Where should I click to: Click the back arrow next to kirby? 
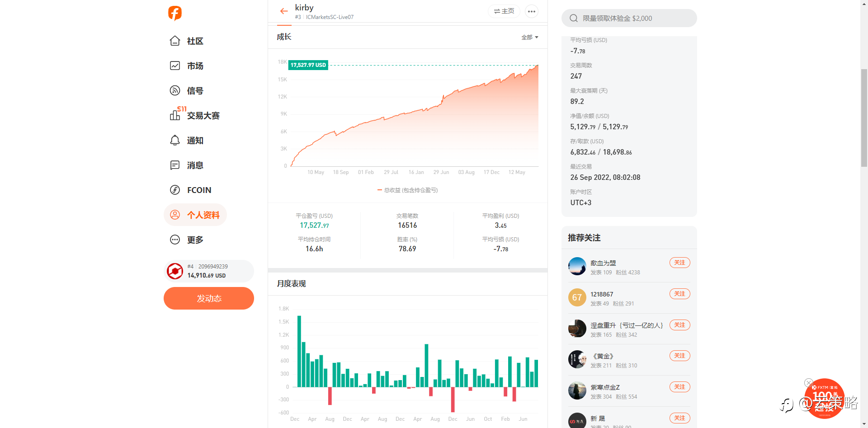(284, 11)
